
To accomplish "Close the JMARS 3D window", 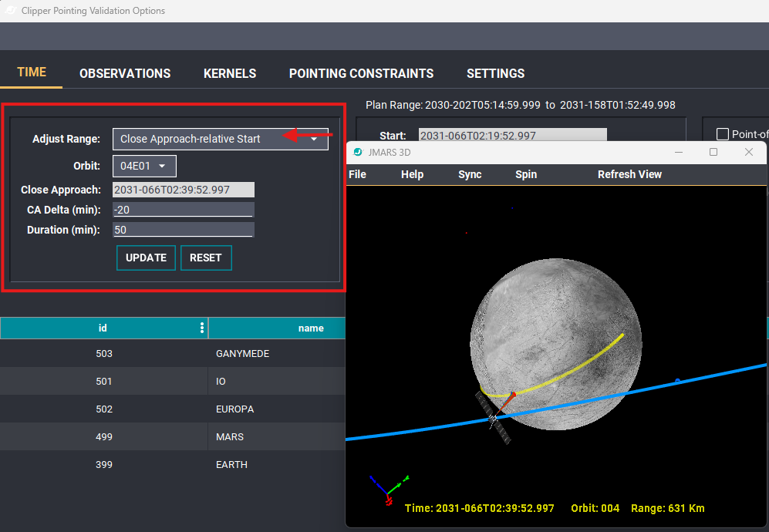I will pyautogui.click(x=749, y=152).
